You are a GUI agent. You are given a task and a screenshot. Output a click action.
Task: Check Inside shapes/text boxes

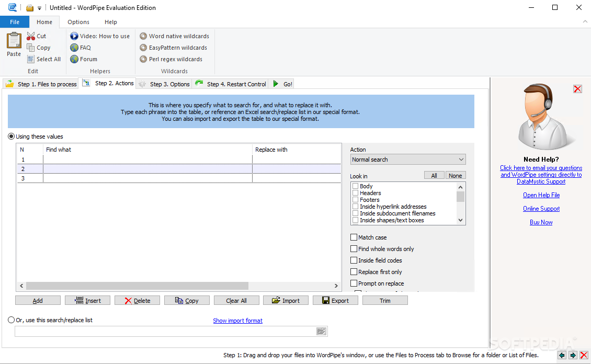(x=355, y=220)
